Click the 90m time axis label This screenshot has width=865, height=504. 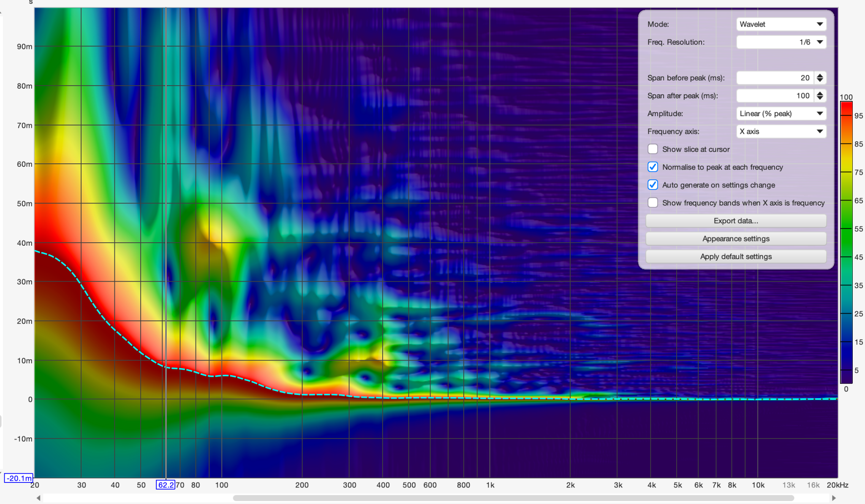[24, 46]
